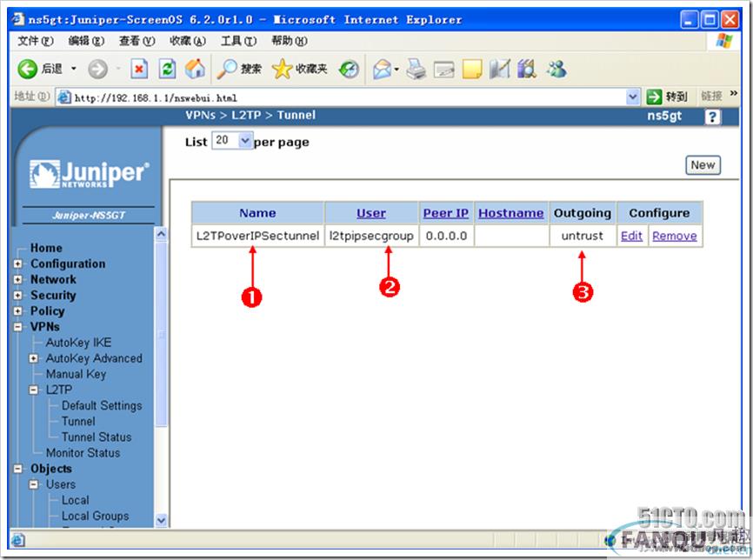Expand the AutoKey Advanced node
The width and height of the screenshot is (753, 560).
[34, 358]
